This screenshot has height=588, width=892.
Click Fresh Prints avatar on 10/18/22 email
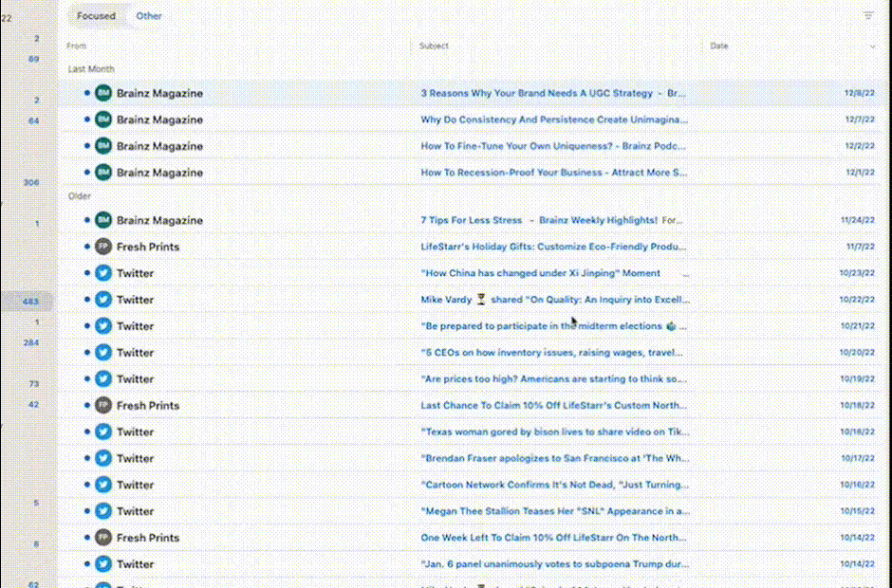click(x=103, y=405)
